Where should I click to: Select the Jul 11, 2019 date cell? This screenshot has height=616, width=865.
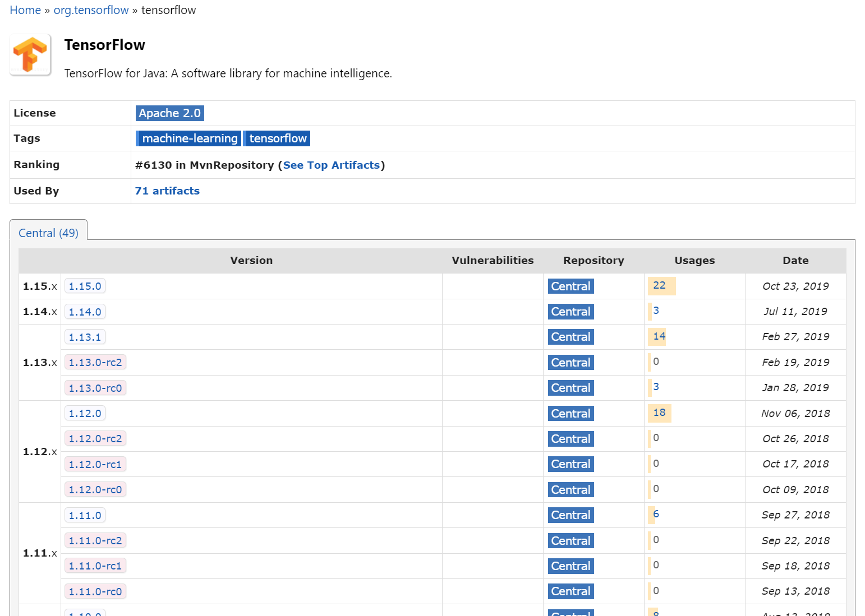(795, 312)
